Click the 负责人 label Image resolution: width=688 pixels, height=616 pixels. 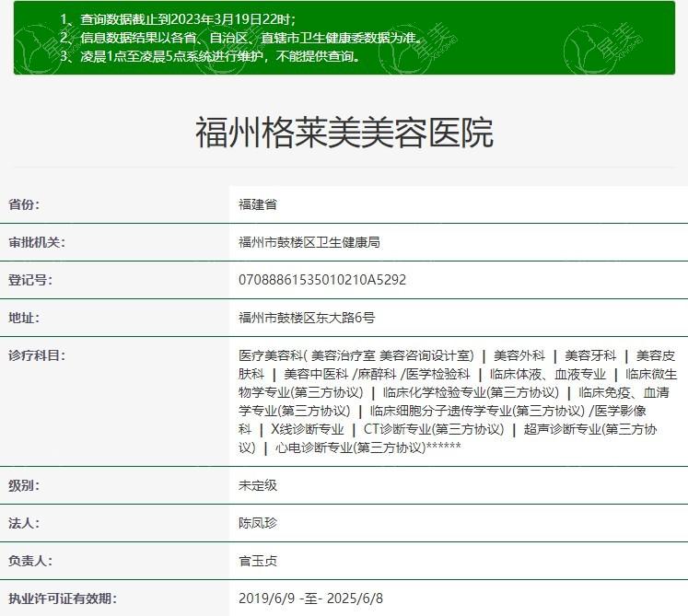(x=30, y=561)
